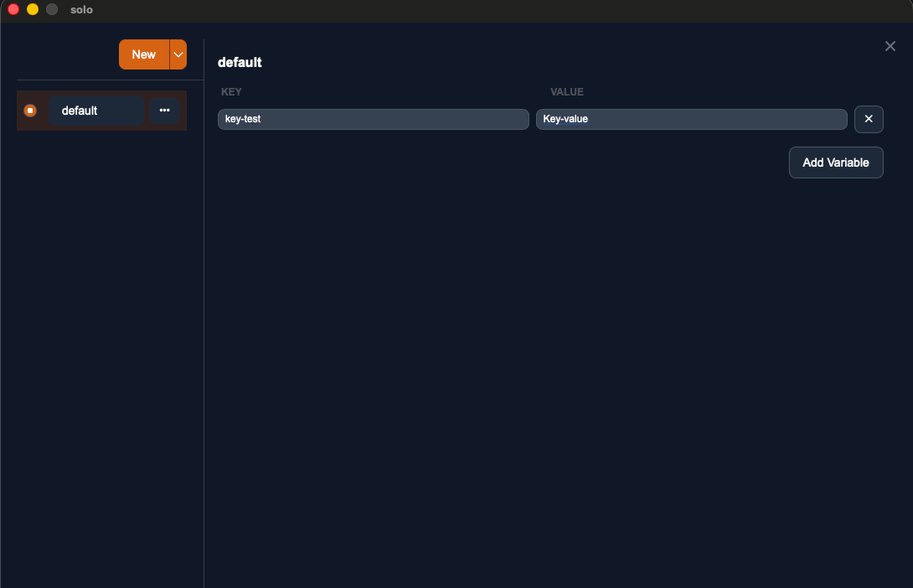Click the default heading above the variables
913x588 pixels.
pyautogui.click(x=240, y=62)
